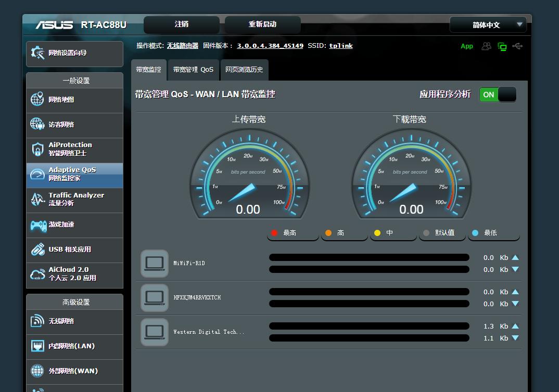Select the red 最高 priority swatch
This screenshot has height=392, width=559.
pos(275,233)
